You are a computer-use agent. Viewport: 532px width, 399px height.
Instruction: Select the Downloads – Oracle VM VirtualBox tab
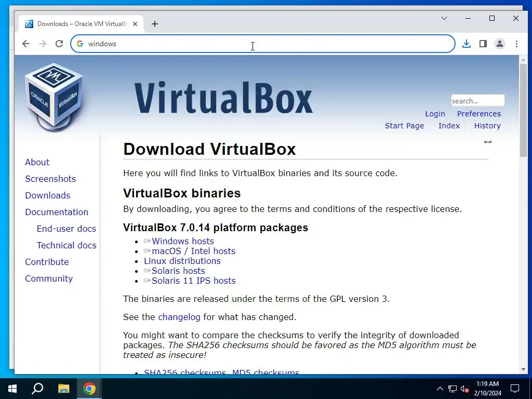82,24
